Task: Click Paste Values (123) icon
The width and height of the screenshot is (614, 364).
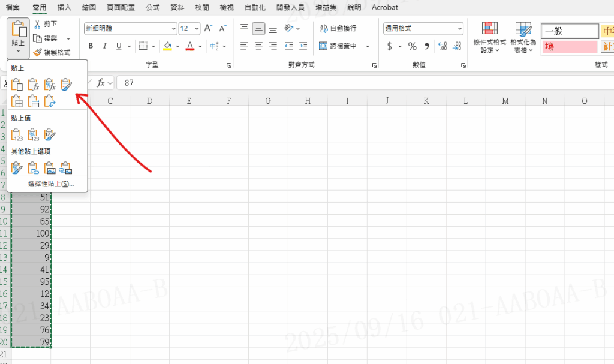Action: tap(17, 134)
